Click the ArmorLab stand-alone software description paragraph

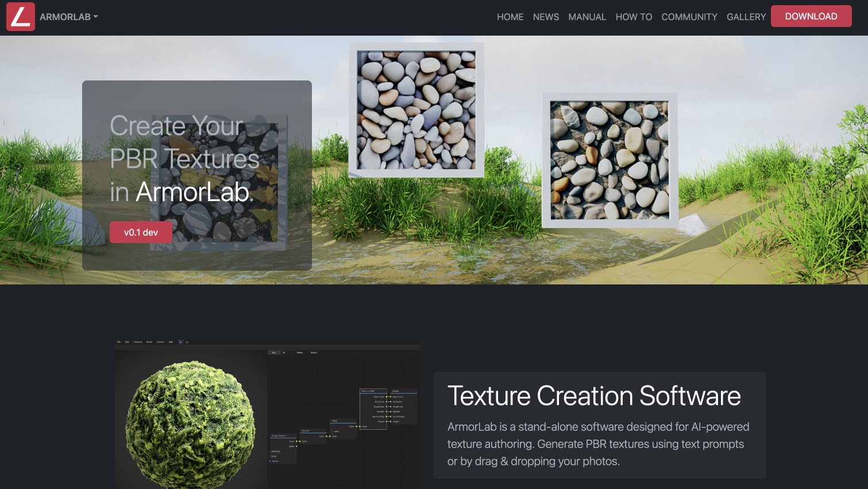599,444
